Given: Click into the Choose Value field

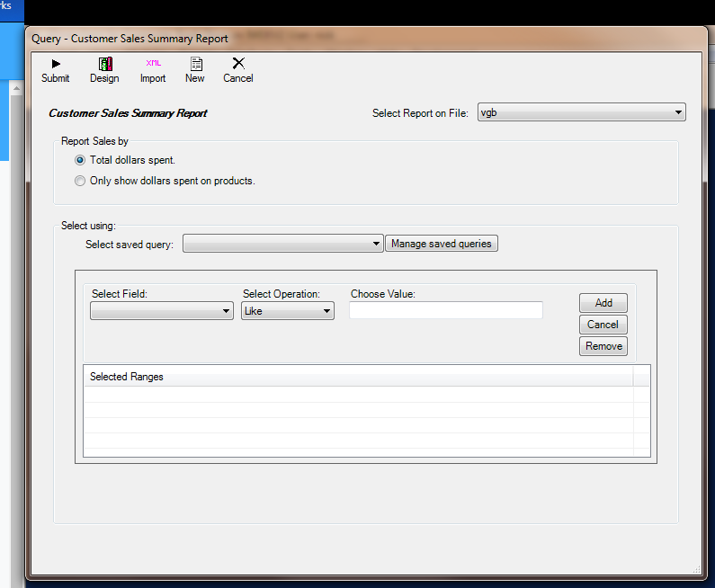Looking at the screenshot, I should [446, 310].
